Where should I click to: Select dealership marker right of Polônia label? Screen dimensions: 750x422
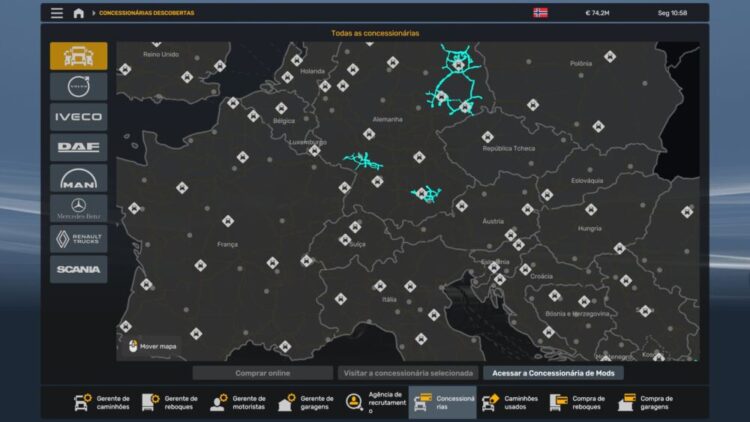pos(610,57)
